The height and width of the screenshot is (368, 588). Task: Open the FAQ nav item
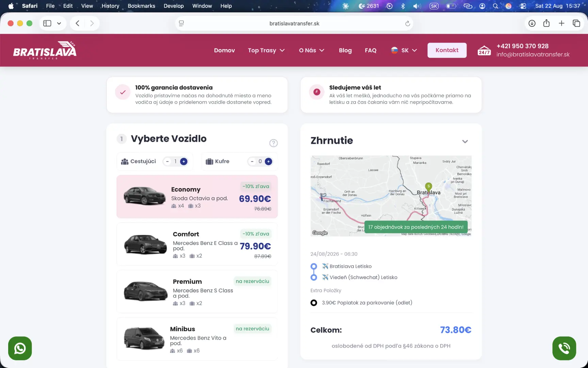click(x=371, y=50)
